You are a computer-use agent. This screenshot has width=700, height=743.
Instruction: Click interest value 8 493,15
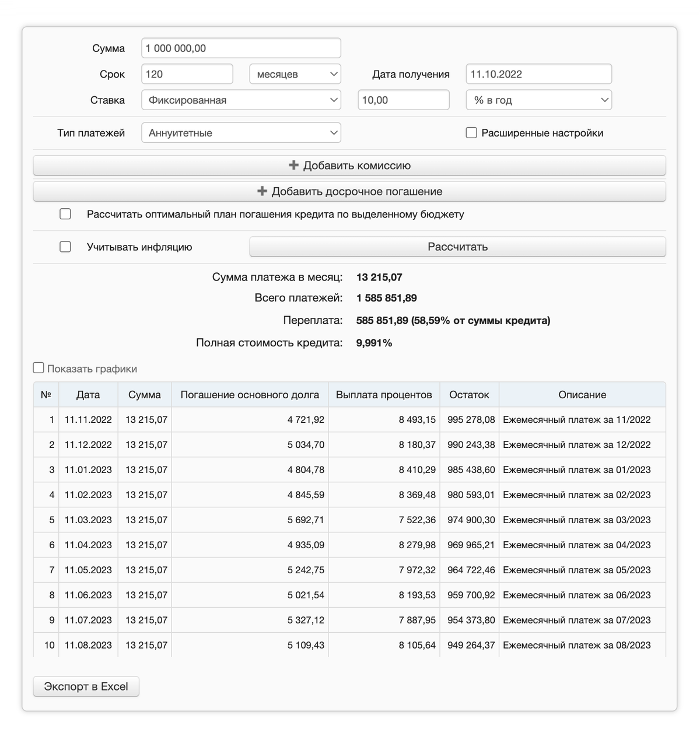417,420
